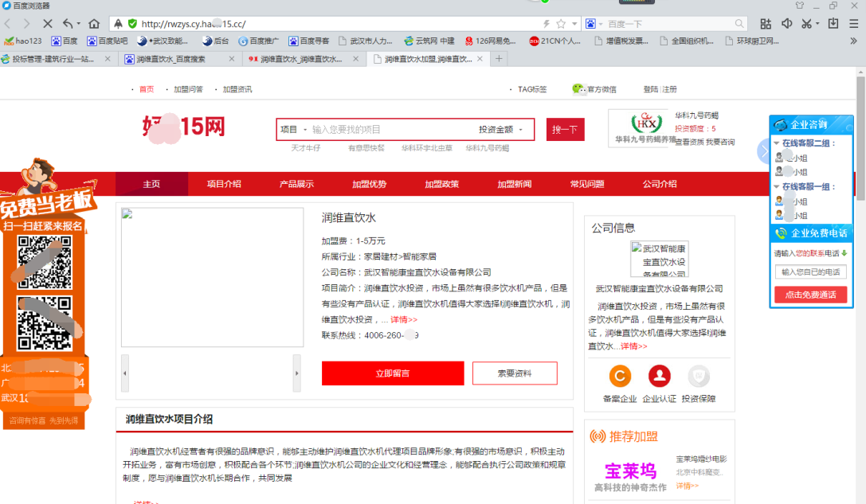Open the 投资金额 dropdown

point(500,129)
